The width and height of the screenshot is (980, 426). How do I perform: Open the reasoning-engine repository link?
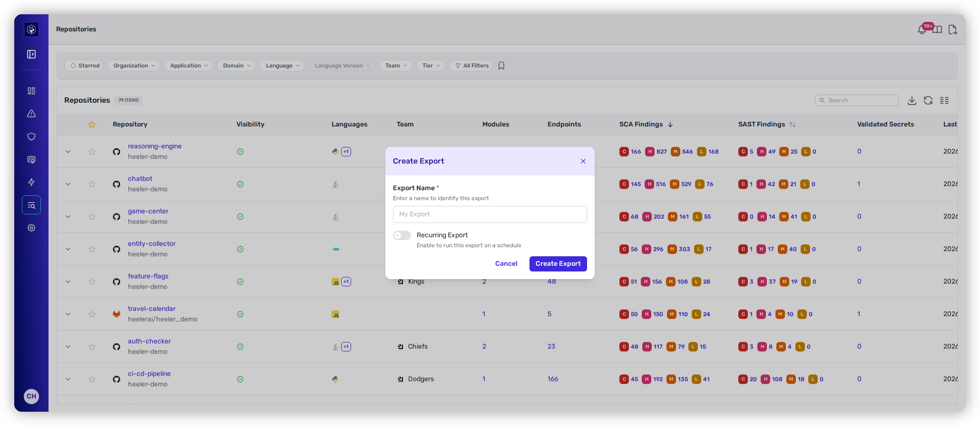155,146
